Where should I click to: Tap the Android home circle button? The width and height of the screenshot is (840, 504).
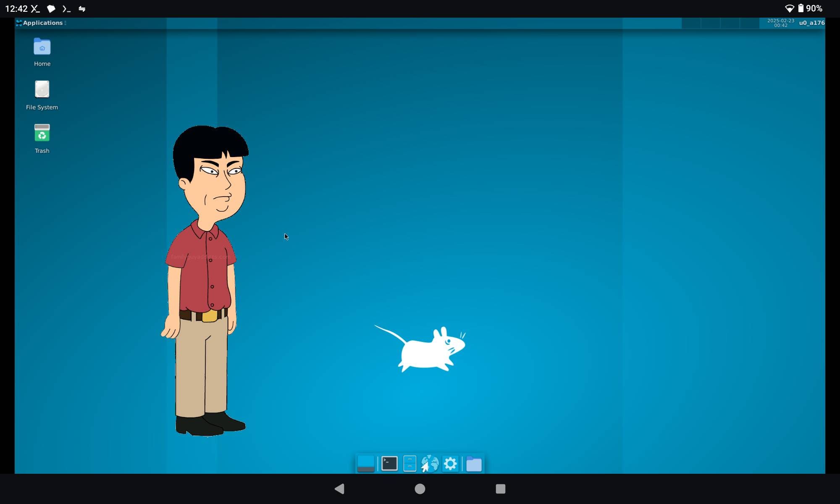pyautogui.click(x=420, y=489)
